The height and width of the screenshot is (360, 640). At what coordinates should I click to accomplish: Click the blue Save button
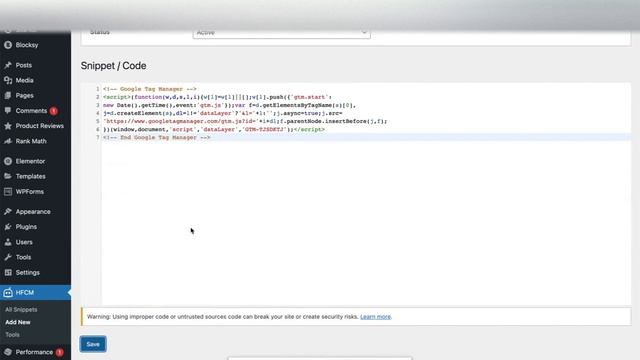(93, 344)
